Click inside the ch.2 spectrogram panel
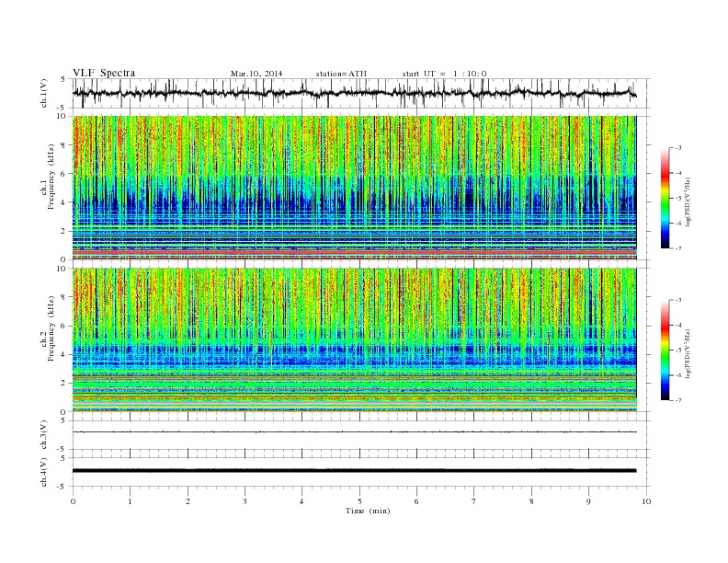728x563 pixels. coord(354,340)
